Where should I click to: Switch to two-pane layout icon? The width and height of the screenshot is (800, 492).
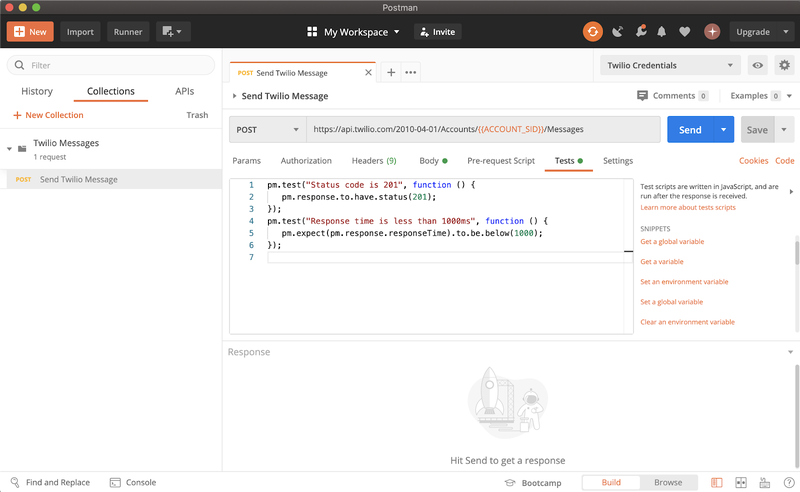click(x=741, y=482)
